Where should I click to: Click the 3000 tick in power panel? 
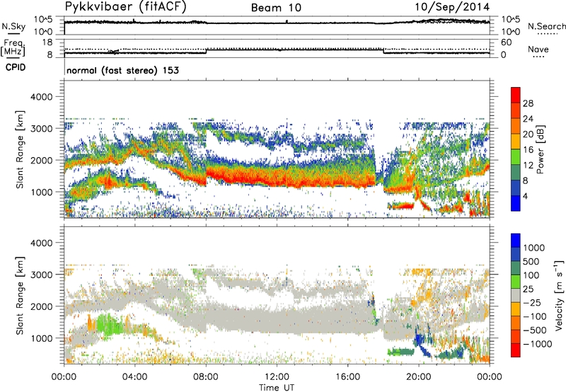[x=41, y=129]
